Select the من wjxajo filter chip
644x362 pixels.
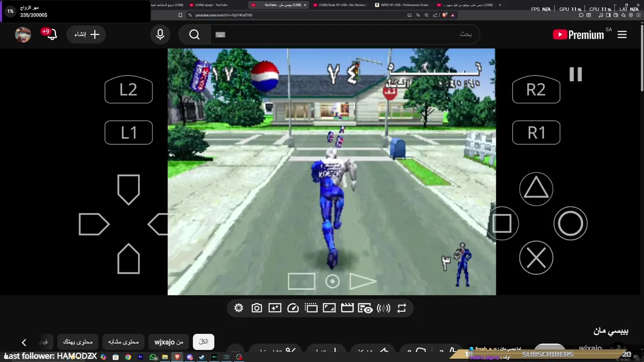pyautogui.click(x=169, y=342)
